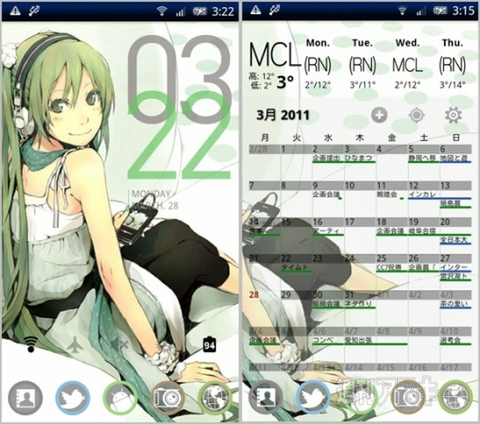Jump to today using the target icon
Viewport: 480px width, 424px height.
pyautogui.click(x=416, y=115)
